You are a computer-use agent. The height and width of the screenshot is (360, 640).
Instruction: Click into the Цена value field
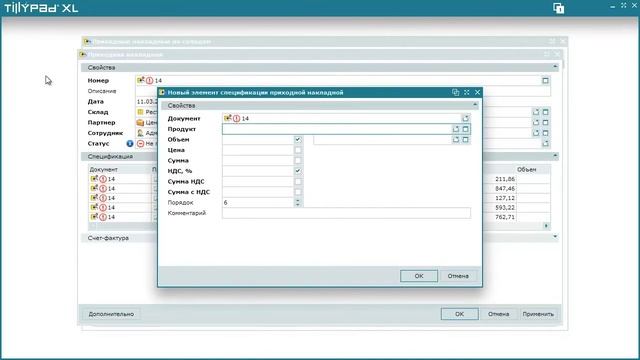pos(258,150)
